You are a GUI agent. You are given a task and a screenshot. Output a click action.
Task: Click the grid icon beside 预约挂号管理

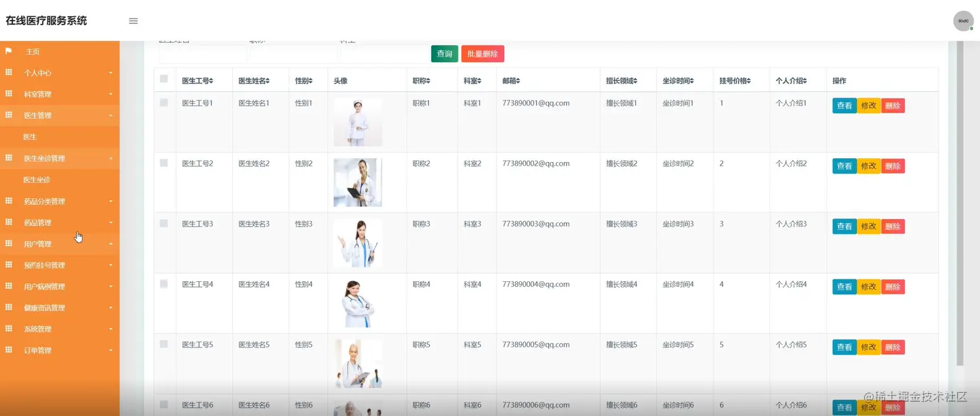[9, 265]
